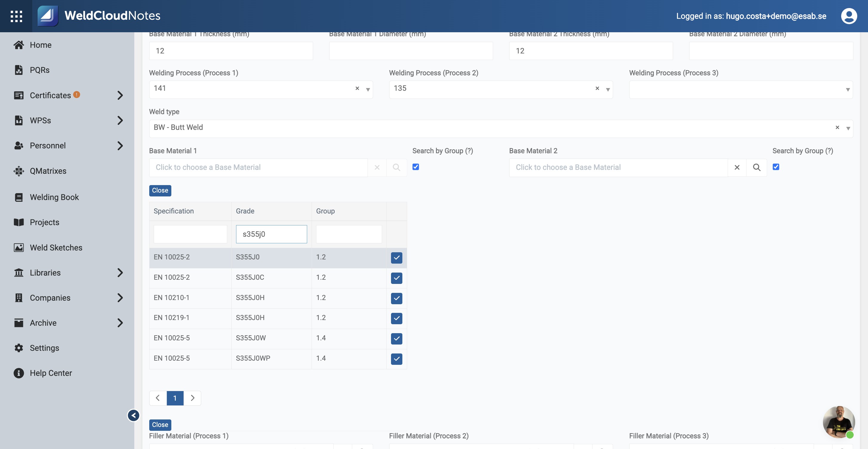Viewport: 868px width, 449px height.
Task: Focus the Grade filter field with s355j0
Action: 272,234
